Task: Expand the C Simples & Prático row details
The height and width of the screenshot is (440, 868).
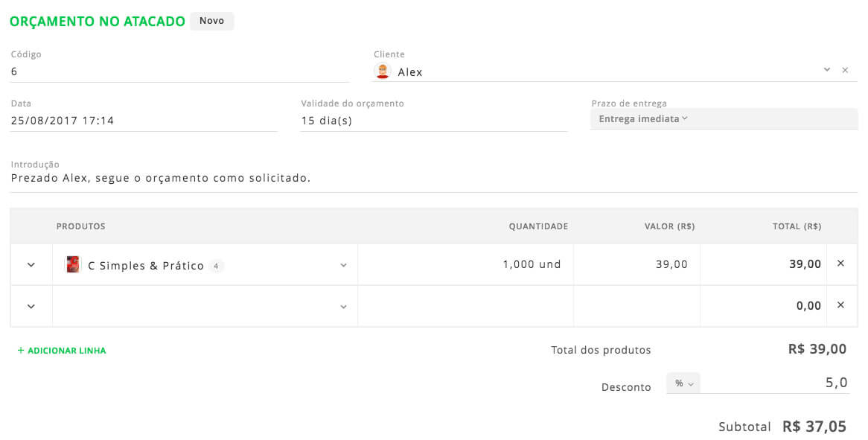Action: click(31, 265)
